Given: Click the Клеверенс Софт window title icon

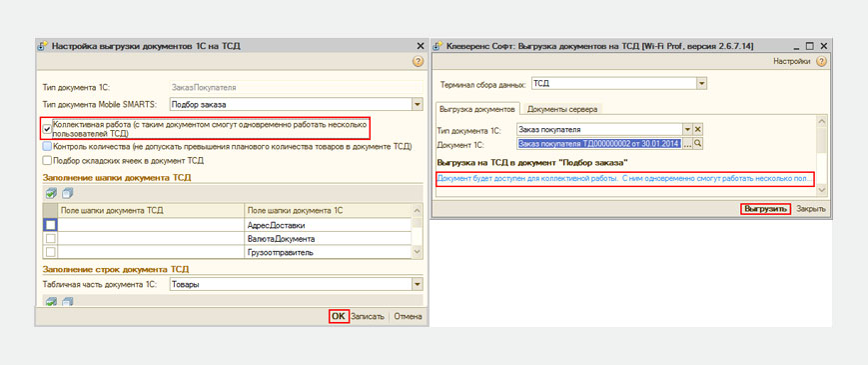Looking at the screenshot, I should 438,47.
